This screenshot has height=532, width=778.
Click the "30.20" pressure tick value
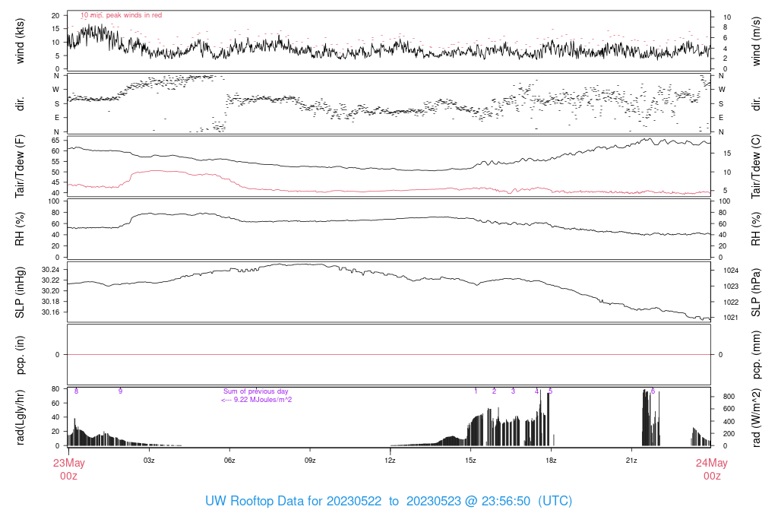[51, 291]
